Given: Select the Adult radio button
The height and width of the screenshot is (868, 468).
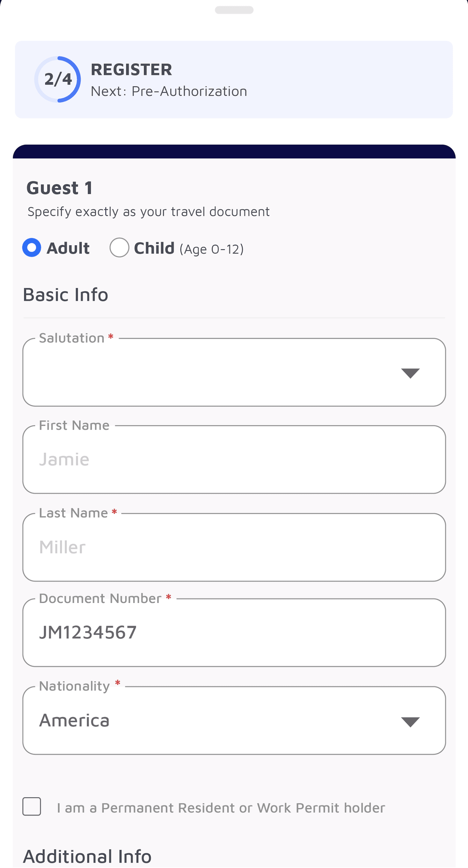Looking at the screenshot, I should [x=32, y=247].
